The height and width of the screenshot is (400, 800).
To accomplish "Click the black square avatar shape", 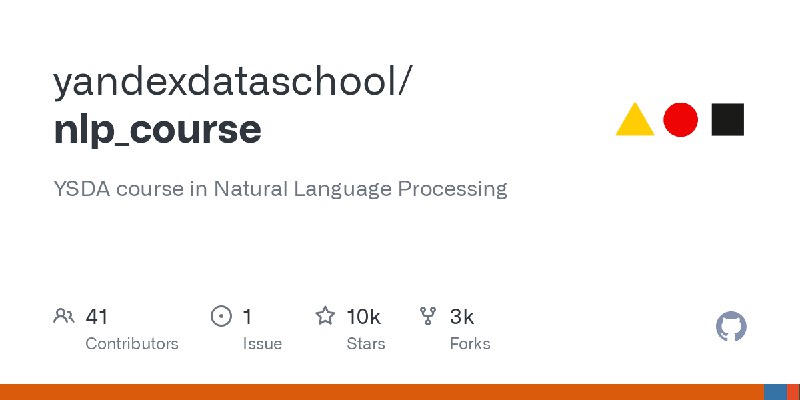I will point(728,119).
